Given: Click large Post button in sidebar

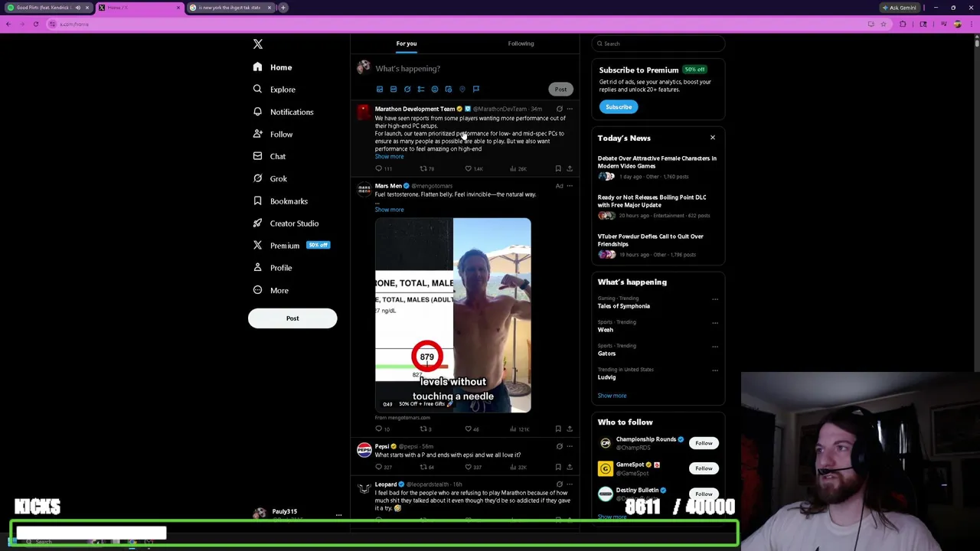Looking at the screenshot, I should 292,318.
